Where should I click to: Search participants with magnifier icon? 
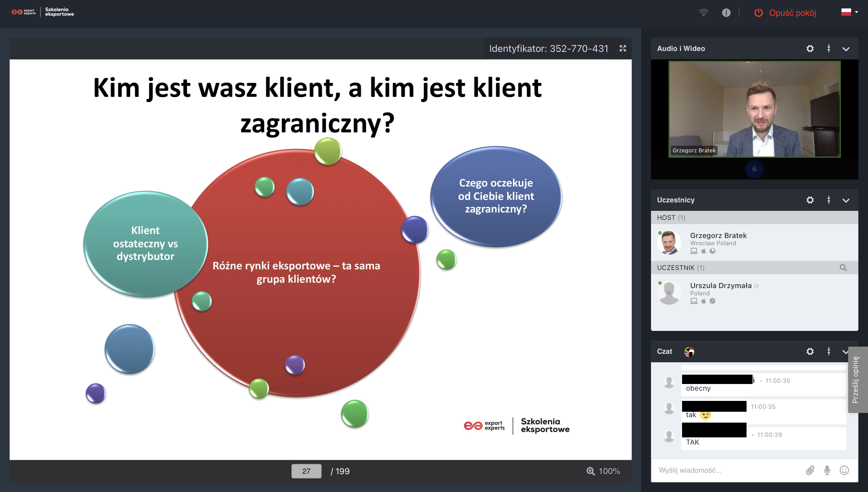[843, 268]
